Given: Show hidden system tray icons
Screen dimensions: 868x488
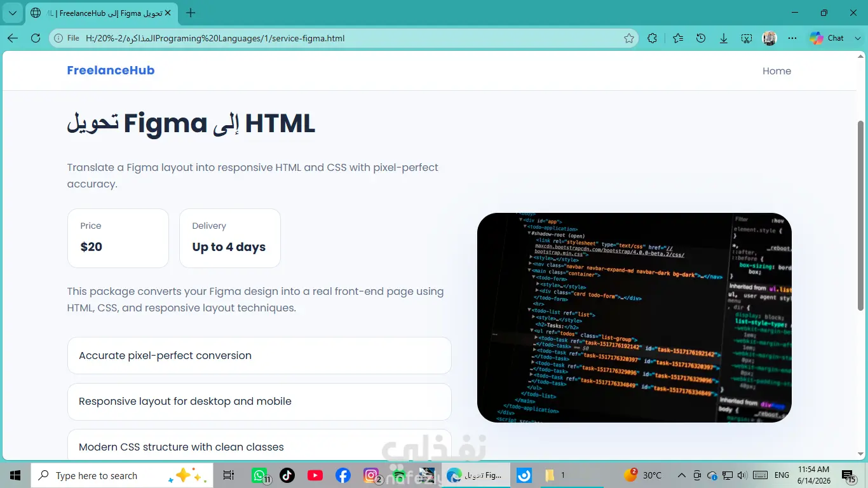Looking at the screenshot, I should pyautogui.click(x=682, y=475).
